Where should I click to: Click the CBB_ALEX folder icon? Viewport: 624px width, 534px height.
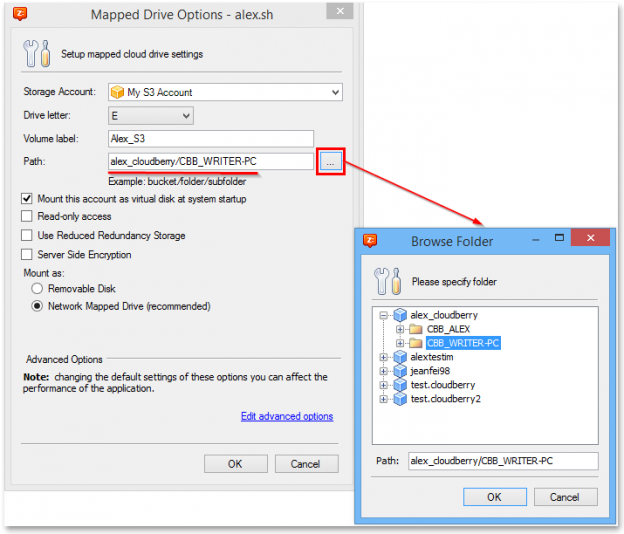[415, 329]
